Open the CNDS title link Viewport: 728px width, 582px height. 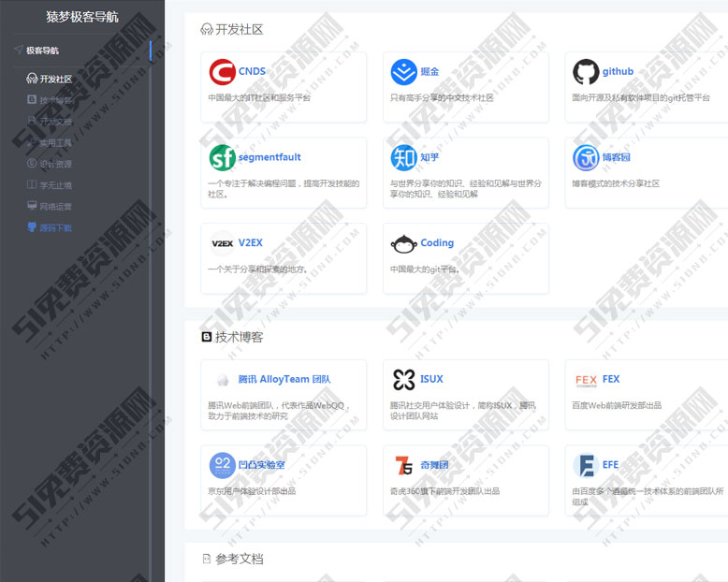tap(252, 71)
